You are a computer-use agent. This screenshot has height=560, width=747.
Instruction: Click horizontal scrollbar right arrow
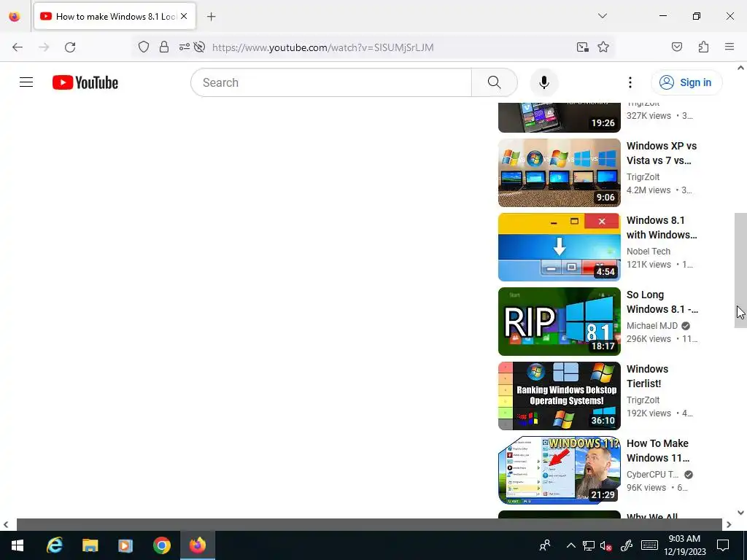pyautogui.click(x=729, y=525)
